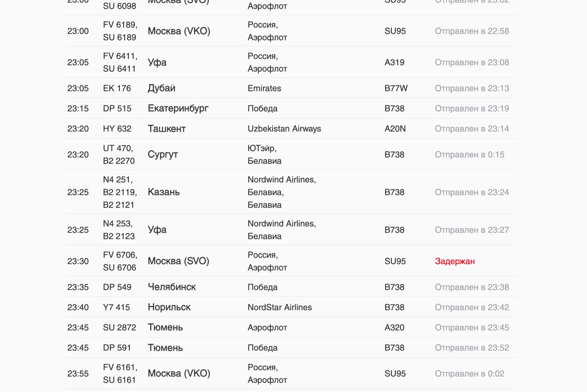Click the red Задержан status
The height and width of the screenshot is (392, 587).
pos(455,261)
